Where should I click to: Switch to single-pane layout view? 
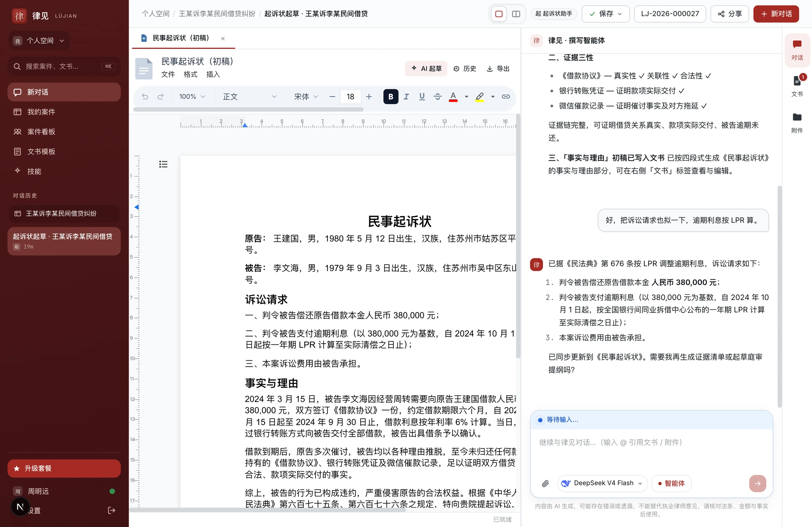499,14
